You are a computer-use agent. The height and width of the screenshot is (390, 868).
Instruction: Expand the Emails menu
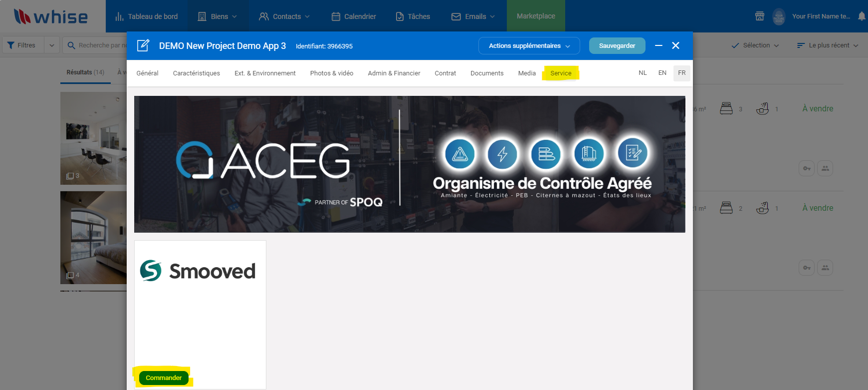[x=473, y=16]
